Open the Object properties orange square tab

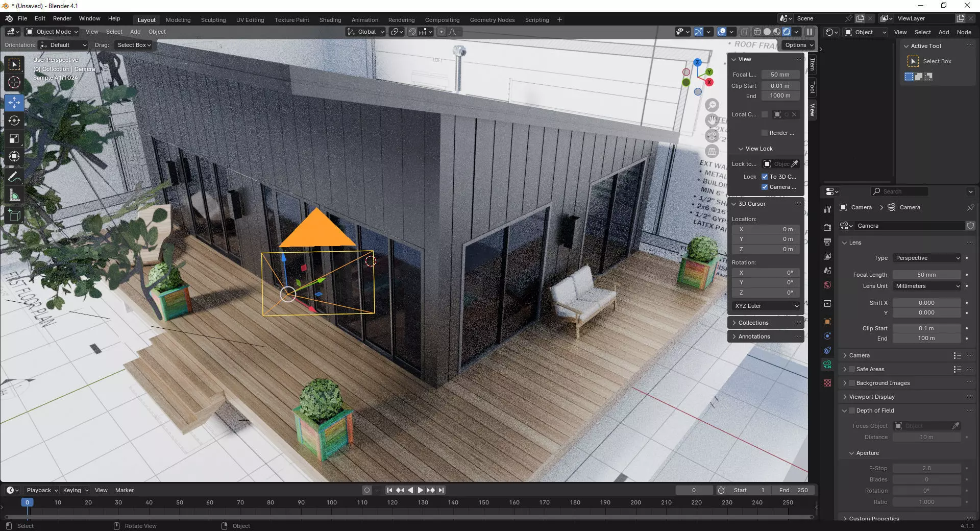click(x=827, y=322)
